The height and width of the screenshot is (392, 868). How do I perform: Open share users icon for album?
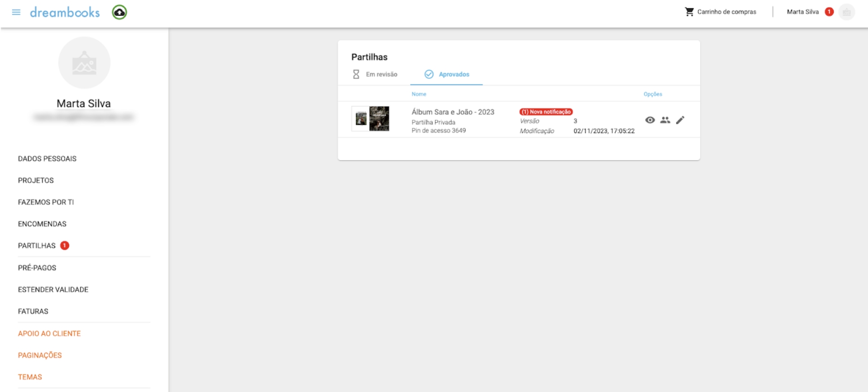tap(665, 120)
